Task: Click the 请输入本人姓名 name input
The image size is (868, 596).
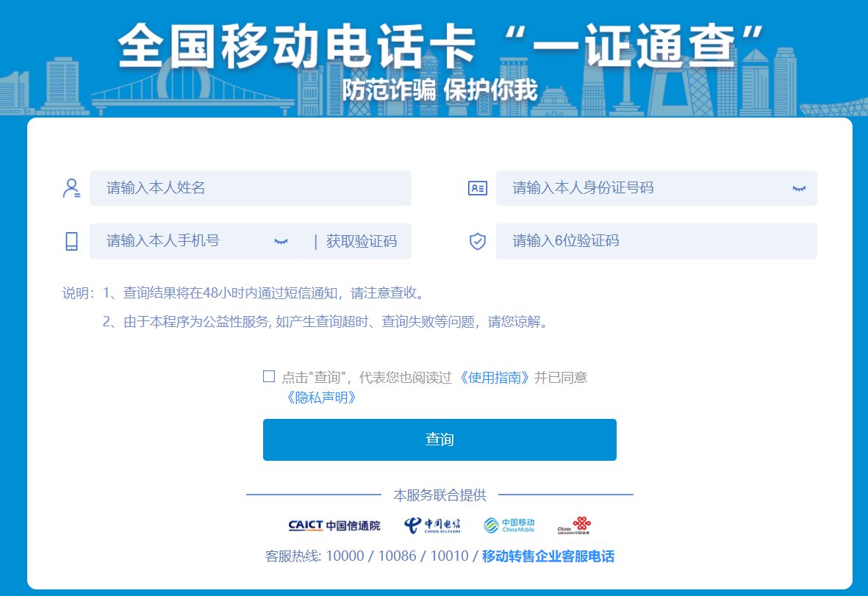Action: [250, 188]
